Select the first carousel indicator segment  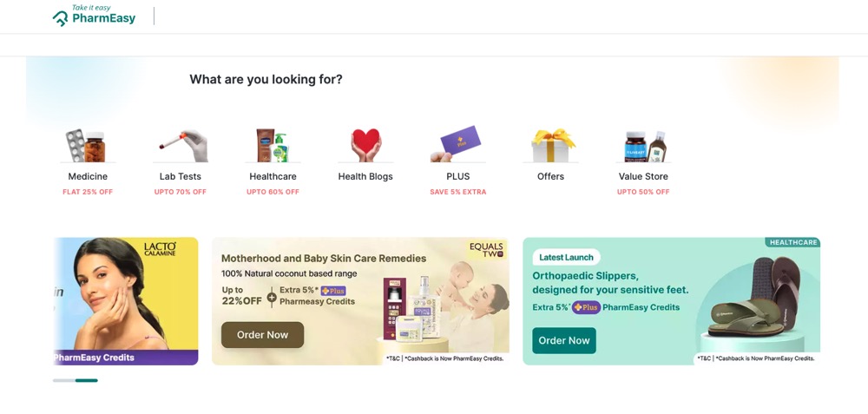click(63, 380)
